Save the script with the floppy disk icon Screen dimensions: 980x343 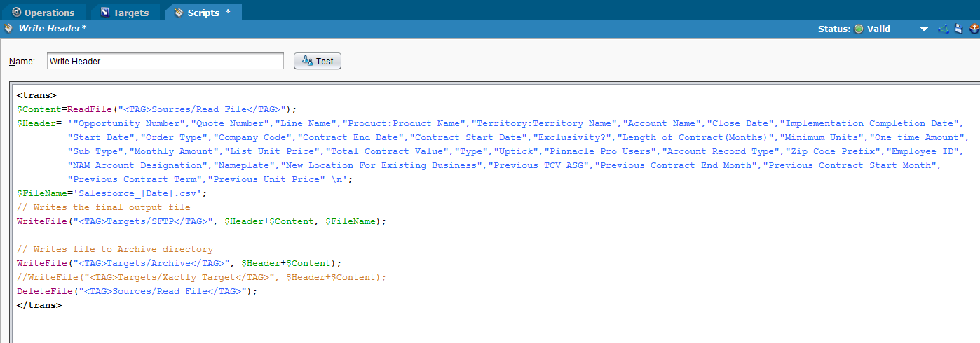(x=959, y=29)
